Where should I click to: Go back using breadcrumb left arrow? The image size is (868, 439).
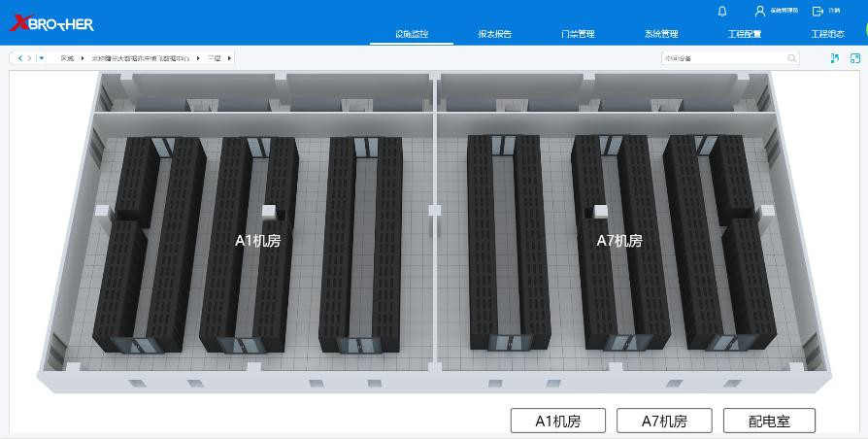tap(19, 58)
